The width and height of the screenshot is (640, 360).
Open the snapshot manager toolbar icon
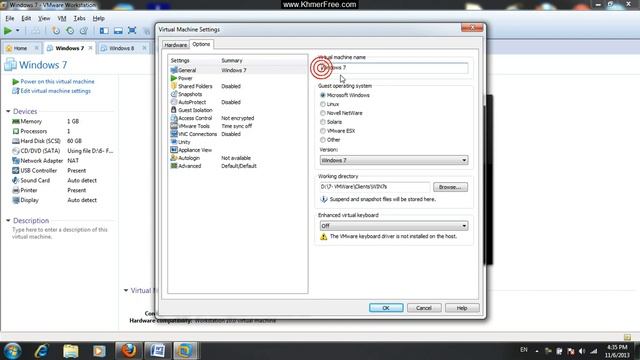84,31
